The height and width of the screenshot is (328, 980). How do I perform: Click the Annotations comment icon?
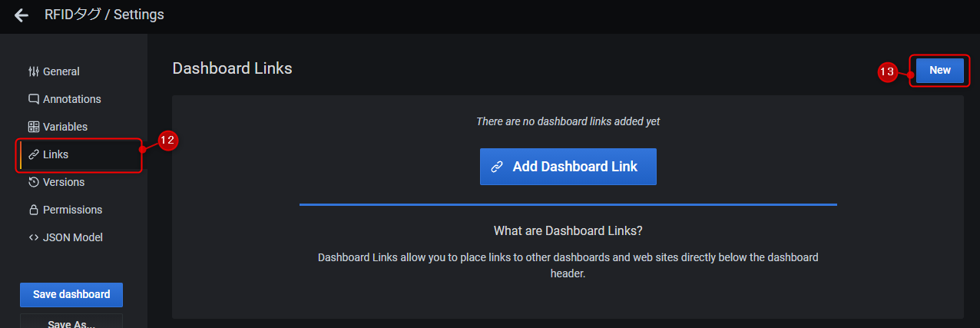click(33, 99)
